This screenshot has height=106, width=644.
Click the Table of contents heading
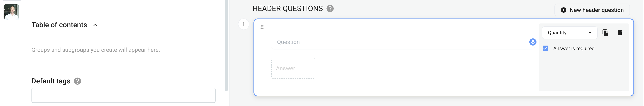[59, 25]
